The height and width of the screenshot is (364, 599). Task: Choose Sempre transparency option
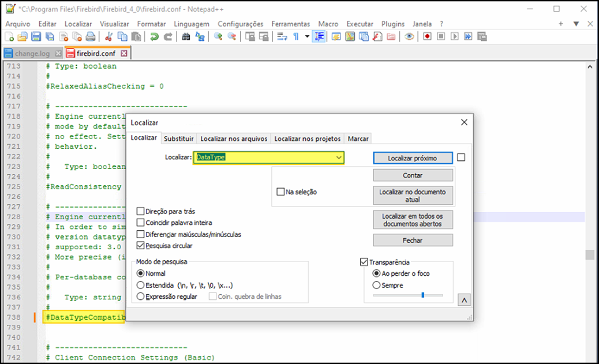[377, 286]
